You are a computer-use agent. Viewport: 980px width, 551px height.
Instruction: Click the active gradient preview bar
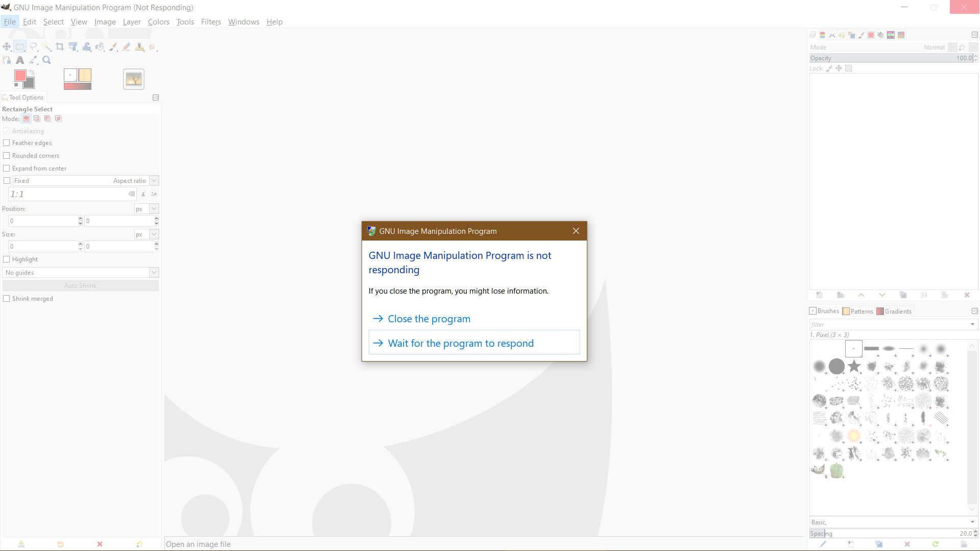click(78, 86)
